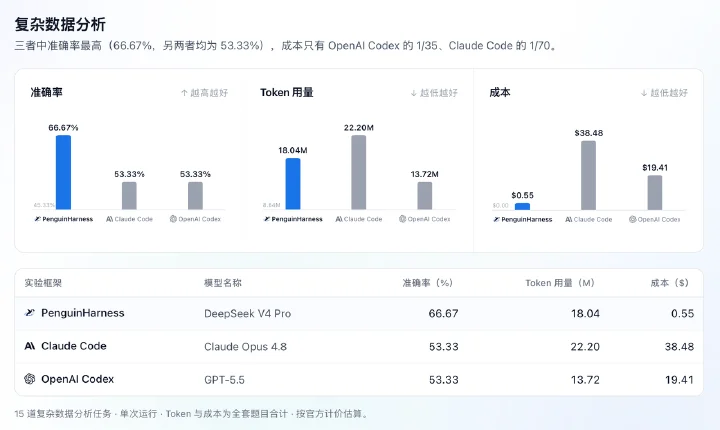Click the Claude Code icon under the Token 用量 chart

tap(339, 219)
